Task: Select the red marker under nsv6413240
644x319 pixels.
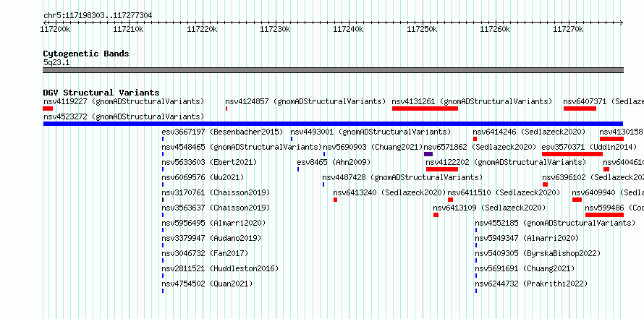Action: (x=335, y=200)
